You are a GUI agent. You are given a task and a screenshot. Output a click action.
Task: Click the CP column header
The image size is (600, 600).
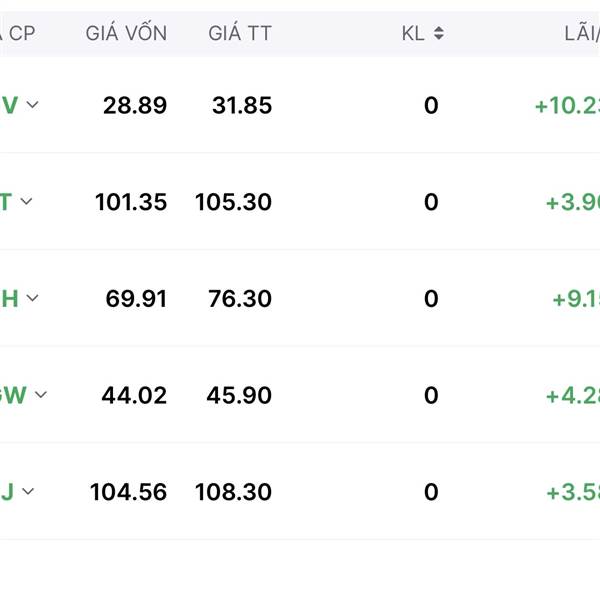pos(18,34)
